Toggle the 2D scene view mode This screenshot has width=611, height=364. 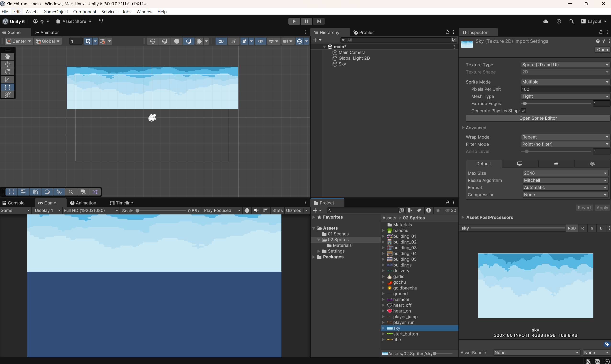[x=221, y=41]
